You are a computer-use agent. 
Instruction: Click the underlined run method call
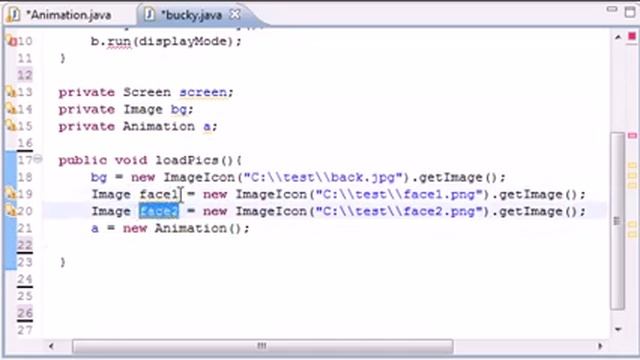[119, 42]
